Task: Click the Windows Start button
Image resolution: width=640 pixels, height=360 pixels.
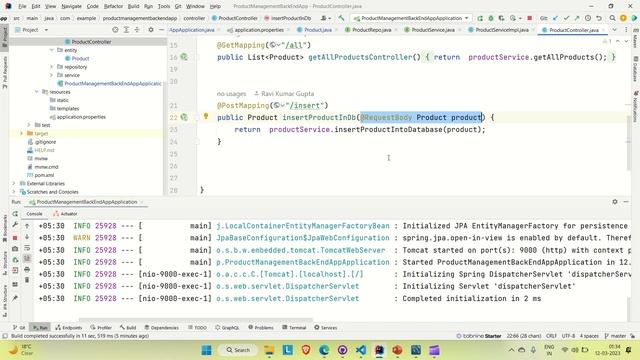Action: pyautogui.click(x=207, y=350)
